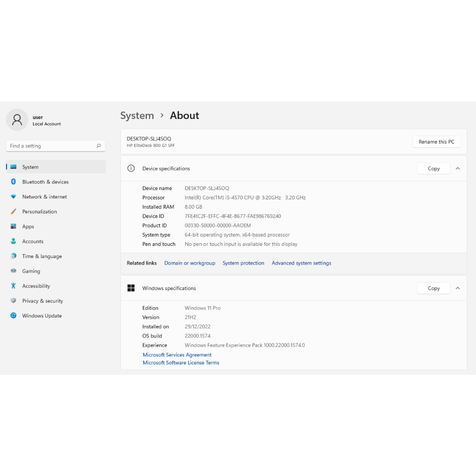476x476 pixels.
Task: Click the Apps icon in sidebar
Action: tap(13, 226)
